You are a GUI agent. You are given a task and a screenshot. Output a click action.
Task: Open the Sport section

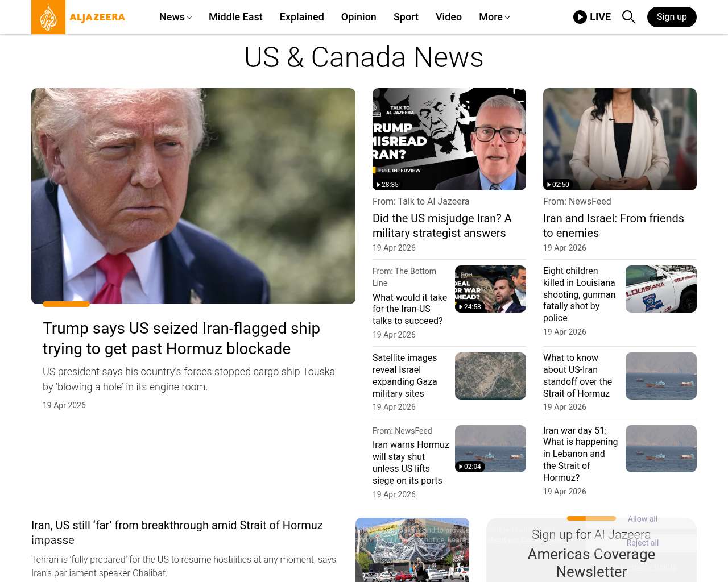406,17
